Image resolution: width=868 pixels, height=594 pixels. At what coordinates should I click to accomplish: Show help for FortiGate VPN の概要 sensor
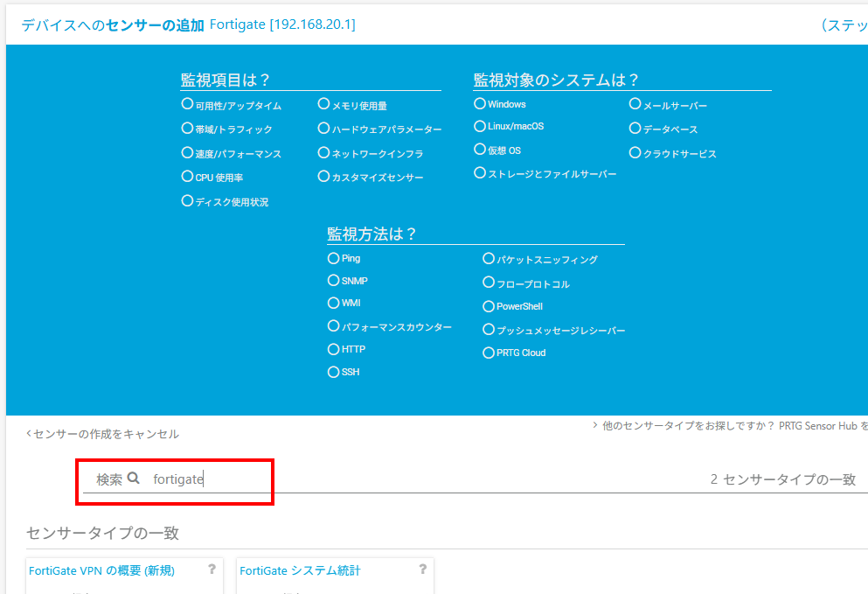click(x=212, y=569)
